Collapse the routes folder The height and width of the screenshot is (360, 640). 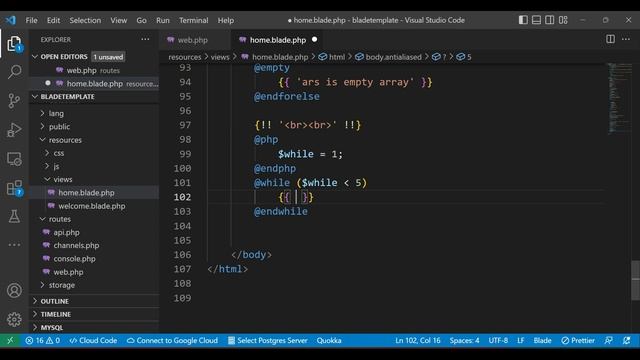pyautogui.click(x=60, y=219)
